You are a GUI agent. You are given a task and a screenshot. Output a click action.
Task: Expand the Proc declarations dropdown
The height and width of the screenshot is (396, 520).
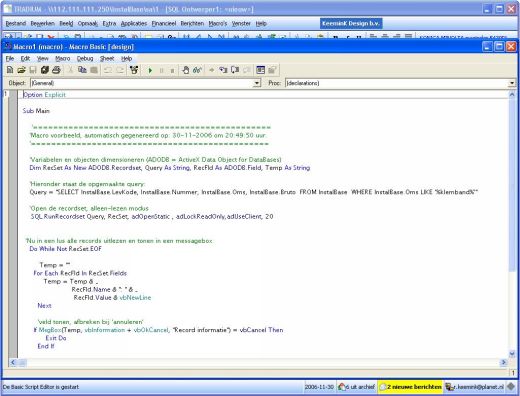coord(512,83)
